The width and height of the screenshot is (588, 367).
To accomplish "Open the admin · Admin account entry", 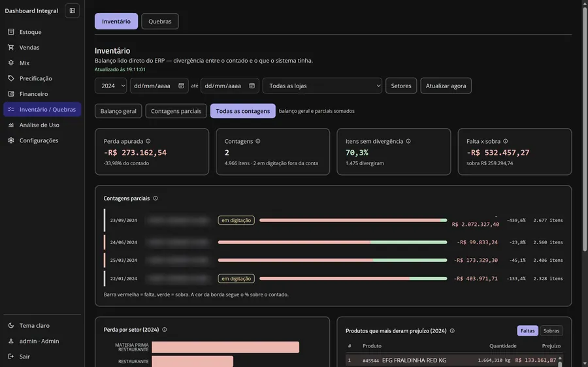I will pos(42,341).
